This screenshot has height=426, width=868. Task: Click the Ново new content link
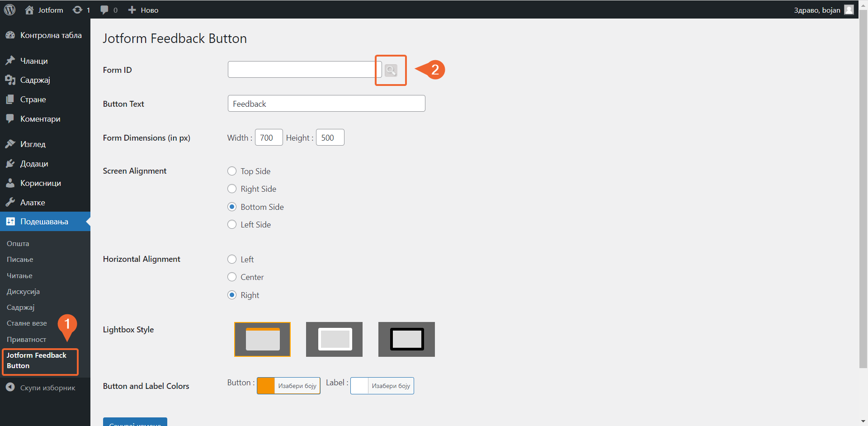149,10
